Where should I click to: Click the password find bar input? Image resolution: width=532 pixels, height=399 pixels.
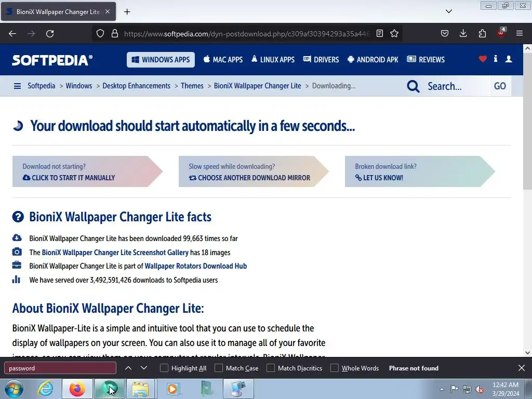click(x=60, y=368)
